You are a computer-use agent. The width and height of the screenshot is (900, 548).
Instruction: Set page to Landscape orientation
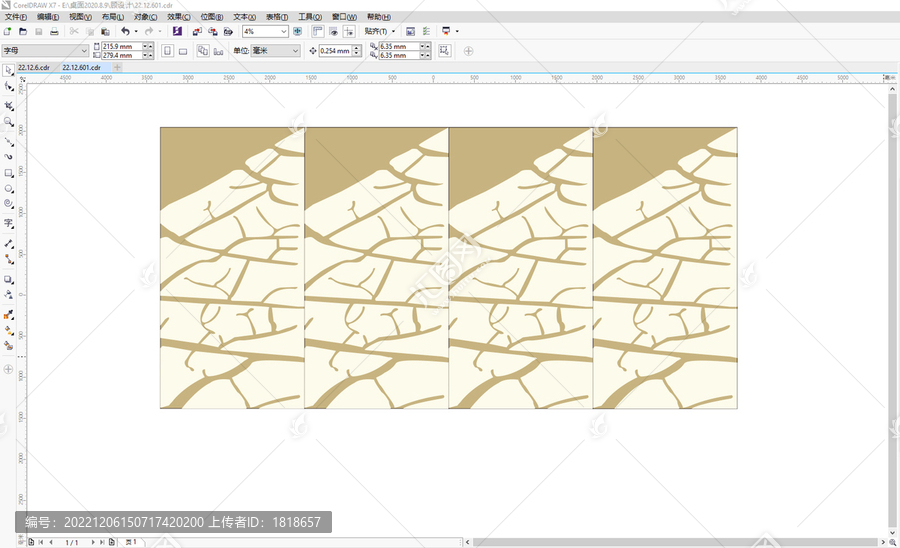183,51
